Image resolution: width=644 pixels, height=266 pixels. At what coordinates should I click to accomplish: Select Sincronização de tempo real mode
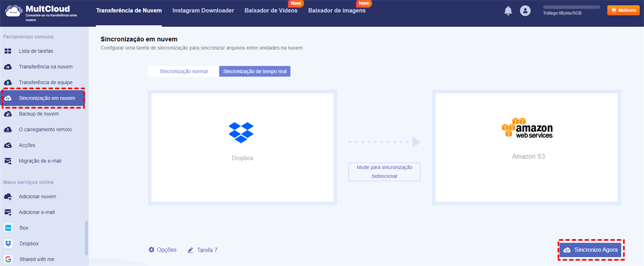[255, 71]
